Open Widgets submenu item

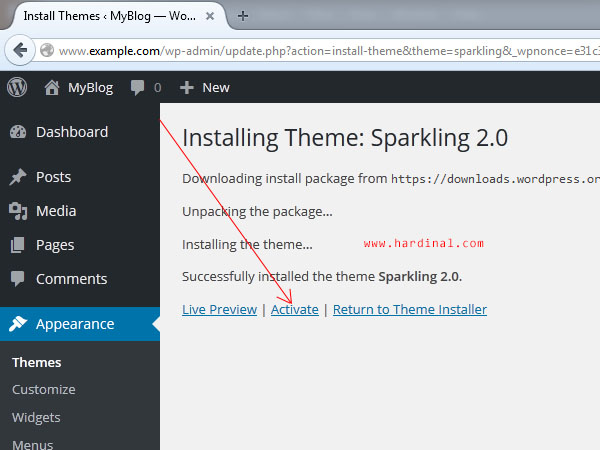[x=36, y=417]
